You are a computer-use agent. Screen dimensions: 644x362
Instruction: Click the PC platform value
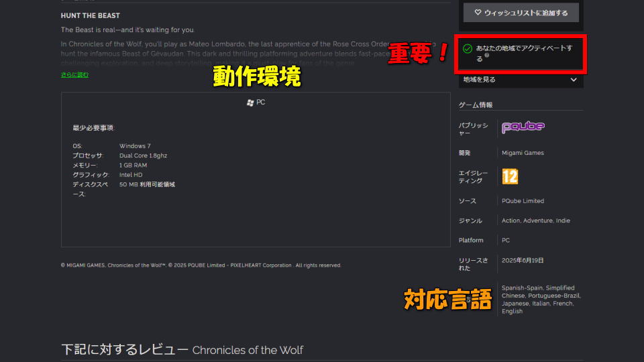[x=506, y=240]
